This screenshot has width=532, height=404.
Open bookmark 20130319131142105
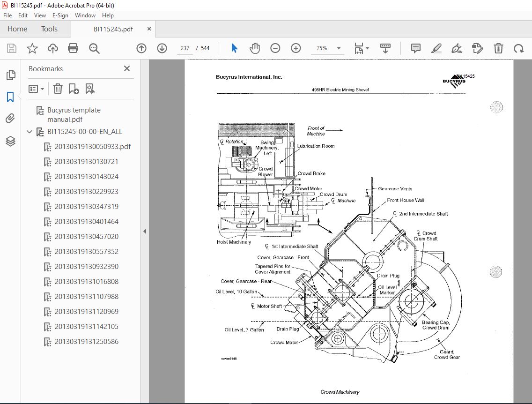click(87, 327)
